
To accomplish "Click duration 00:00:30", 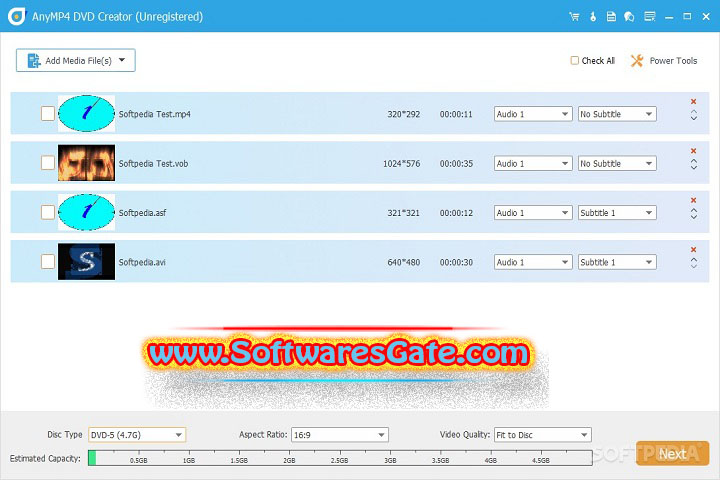I will (456, 262).
